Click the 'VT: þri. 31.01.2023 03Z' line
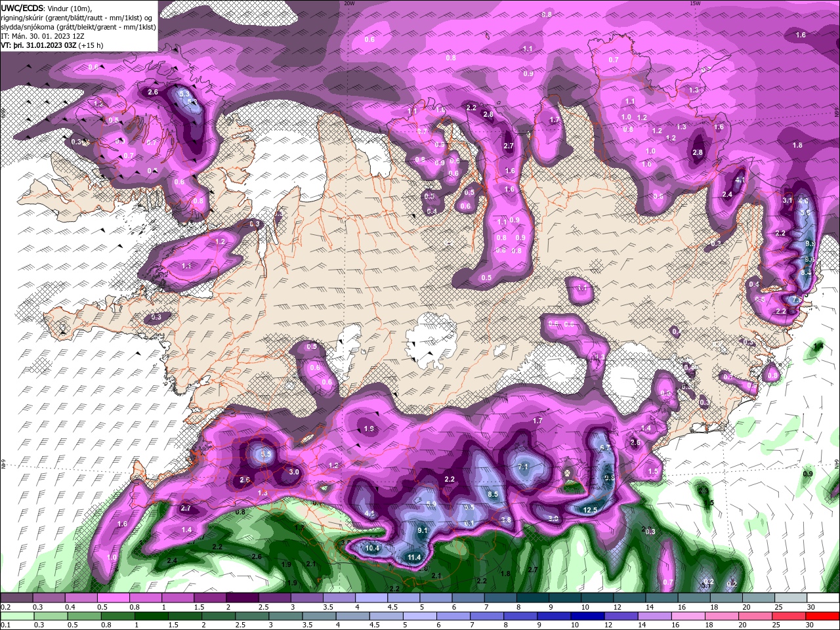The image size is (840, 630). (38, 45)
